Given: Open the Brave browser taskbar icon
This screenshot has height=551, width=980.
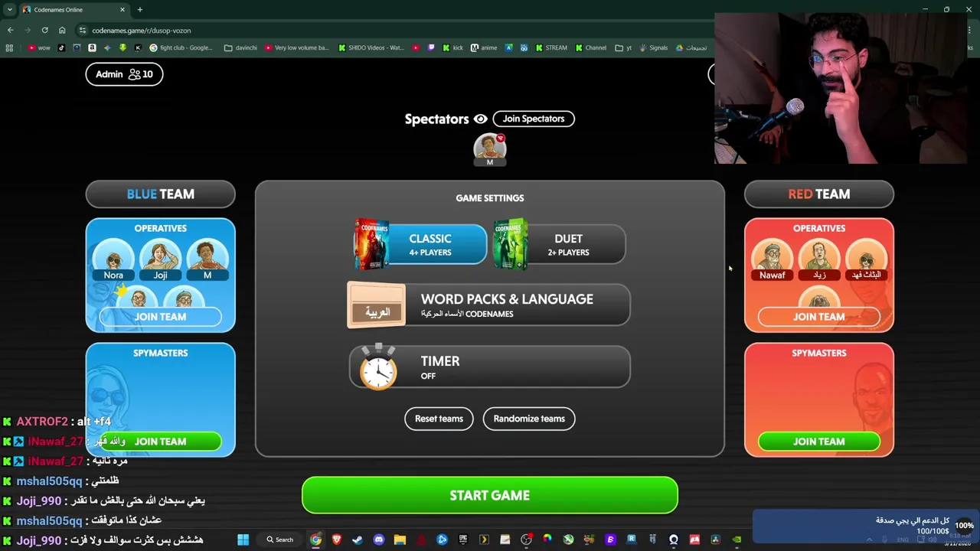Looking at the screenshot, I should [336, 540].
